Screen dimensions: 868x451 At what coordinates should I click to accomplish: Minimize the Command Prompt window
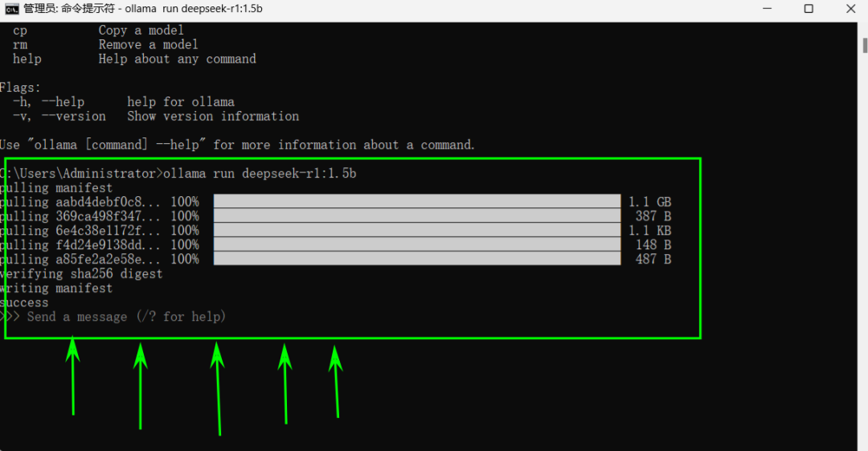[x=767, y=9]
